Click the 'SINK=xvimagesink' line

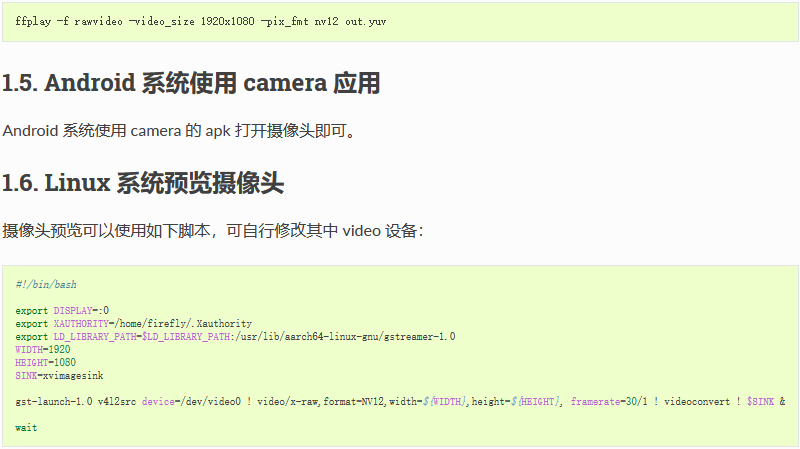click(59, 376)
